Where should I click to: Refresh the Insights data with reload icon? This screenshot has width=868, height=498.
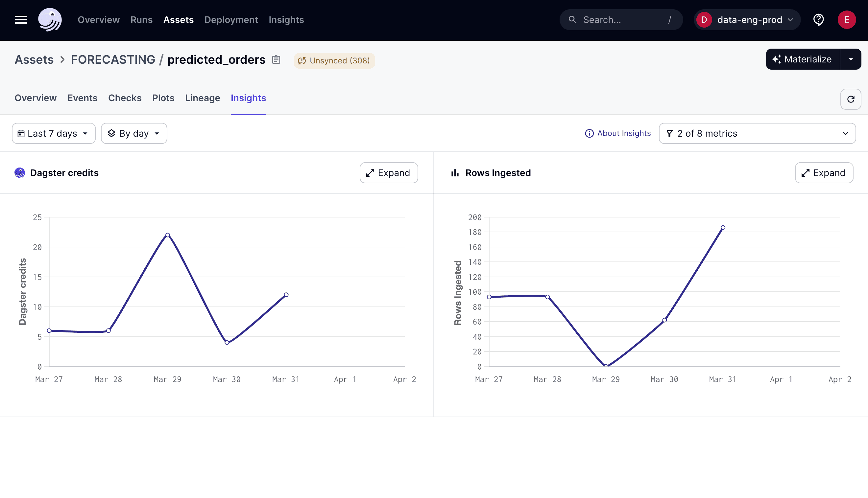click(851, 99)
